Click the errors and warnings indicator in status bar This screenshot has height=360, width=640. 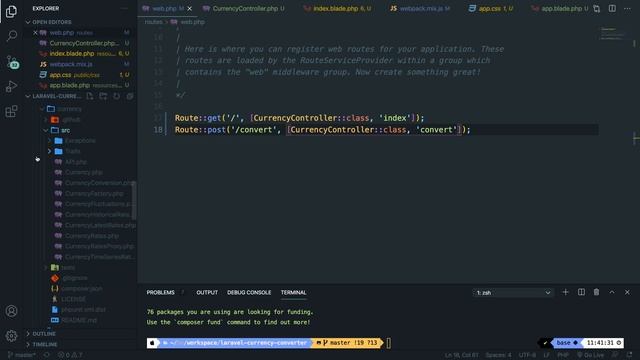[x=70, y=355]
